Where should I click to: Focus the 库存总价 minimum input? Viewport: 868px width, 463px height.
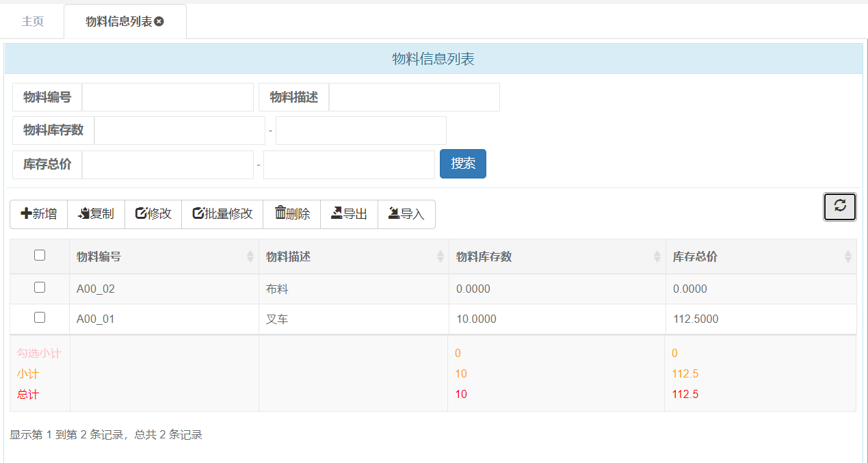pyautogui.click(x=168, y=165)
